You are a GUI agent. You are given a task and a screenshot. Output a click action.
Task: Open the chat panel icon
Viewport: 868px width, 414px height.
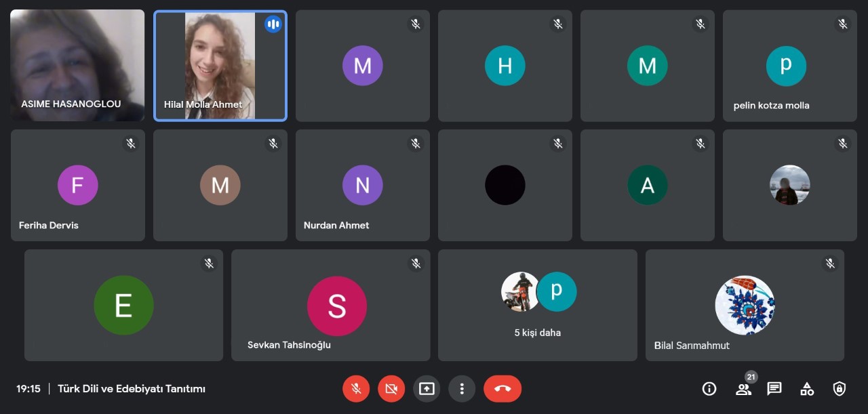pyautogui.click(x=774, y=389)
